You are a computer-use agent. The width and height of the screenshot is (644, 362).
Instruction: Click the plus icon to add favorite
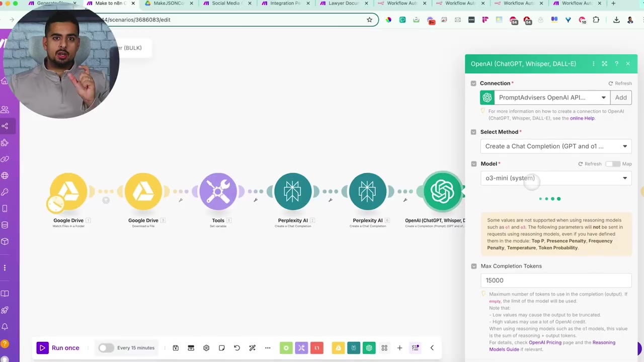(x=399, y=348)
